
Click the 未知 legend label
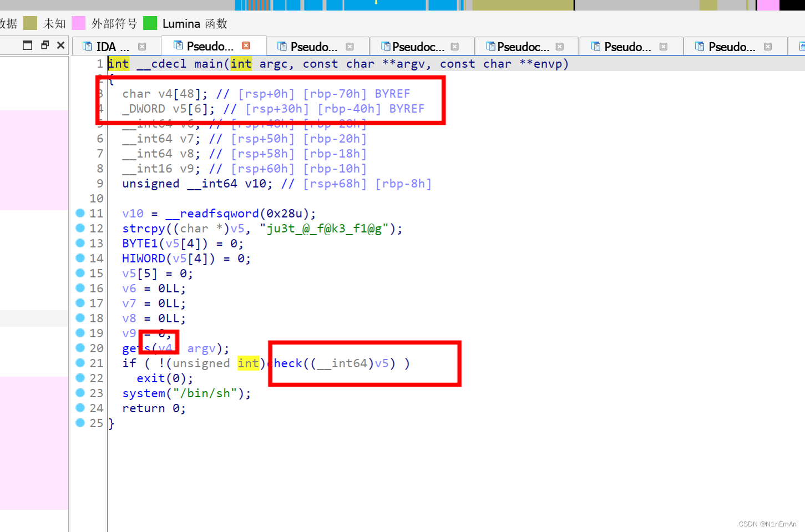point(54,24)
